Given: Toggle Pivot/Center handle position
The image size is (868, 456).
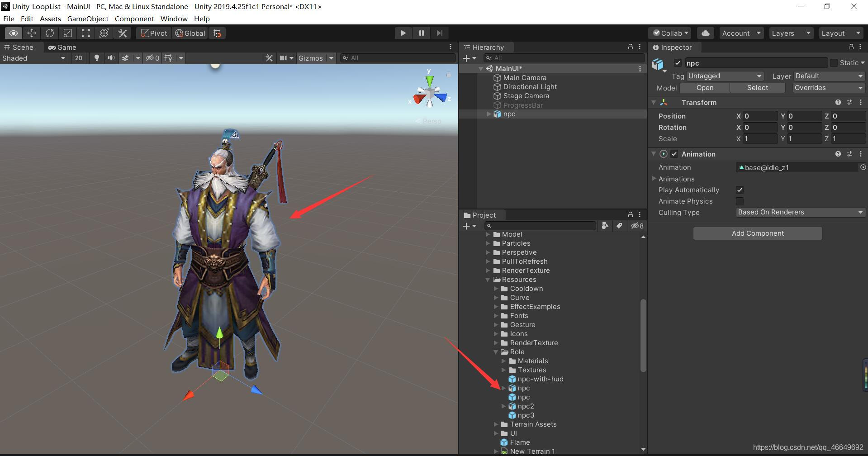Looking at the screenshot, I should [x=154, y=33].
